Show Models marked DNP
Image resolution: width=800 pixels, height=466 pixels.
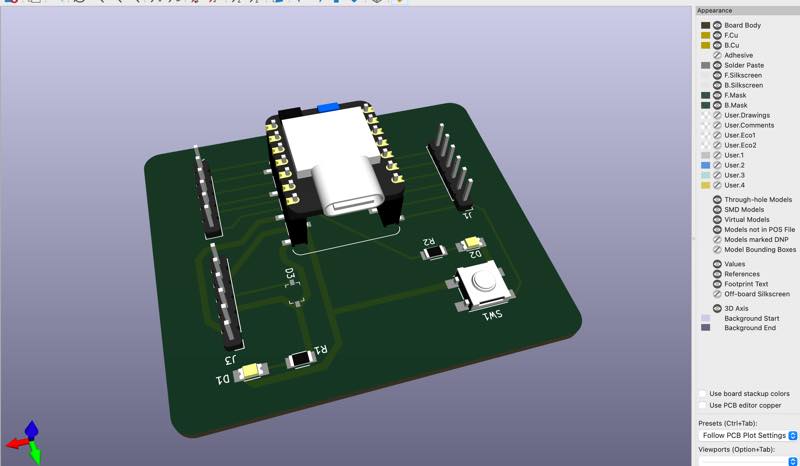(717, 239)
